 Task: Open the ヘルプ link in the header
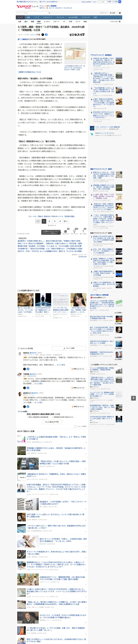click(94, 2)
